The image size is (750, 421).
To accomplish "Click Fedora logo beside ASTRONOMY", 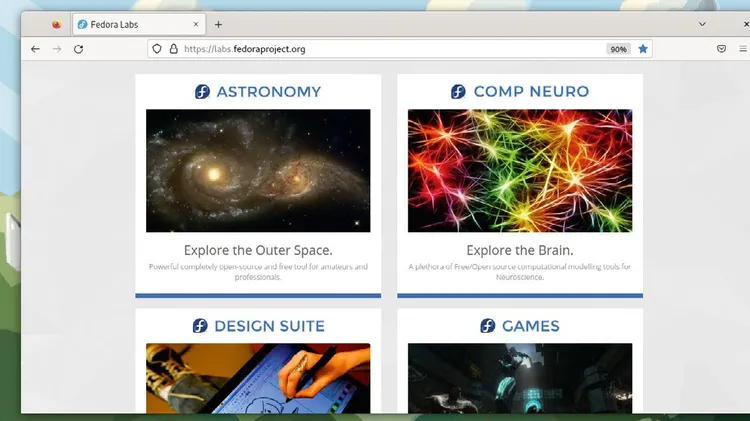I will click(x=202, y=91).
